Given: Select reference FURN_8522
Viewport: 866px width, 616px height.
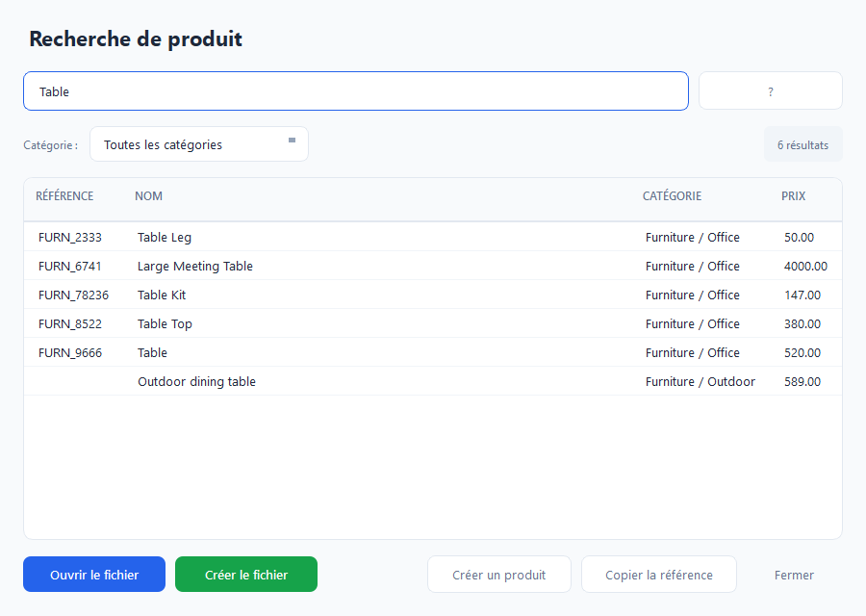Looking at the screenshot, I should (x=70, y=323).
